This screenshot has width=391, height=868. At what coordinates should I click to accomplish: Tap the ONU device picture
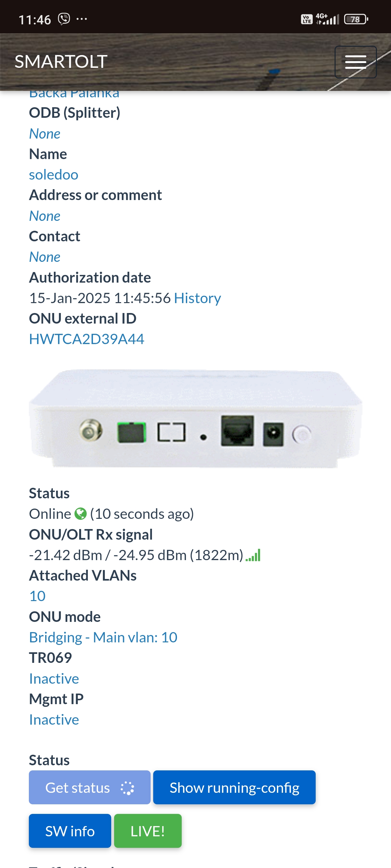(x=196, y=419)
